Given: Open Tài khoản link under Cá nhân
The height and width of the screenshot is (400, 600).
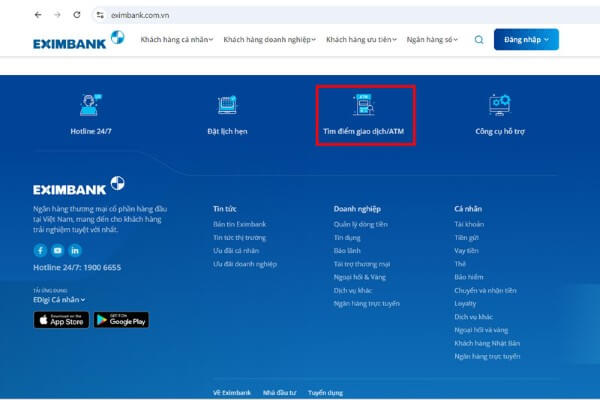Looking at the screenshot, I should (x=469, y=224).
